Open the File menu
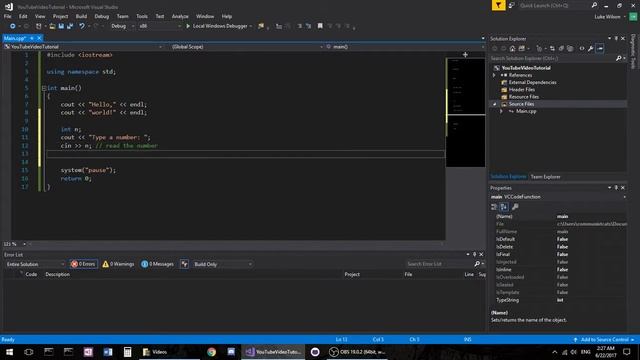 click(7, 16)
